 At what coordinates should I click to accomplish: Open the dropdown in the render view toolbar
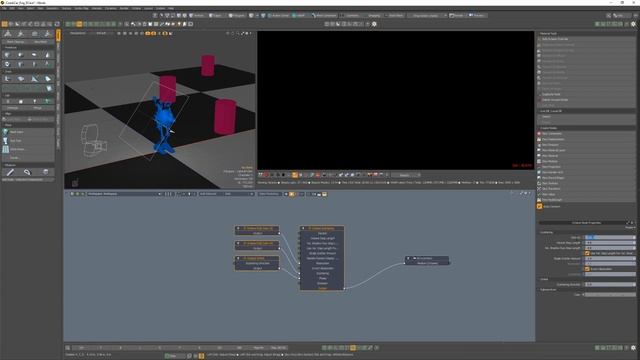click(x=405, y=175)
